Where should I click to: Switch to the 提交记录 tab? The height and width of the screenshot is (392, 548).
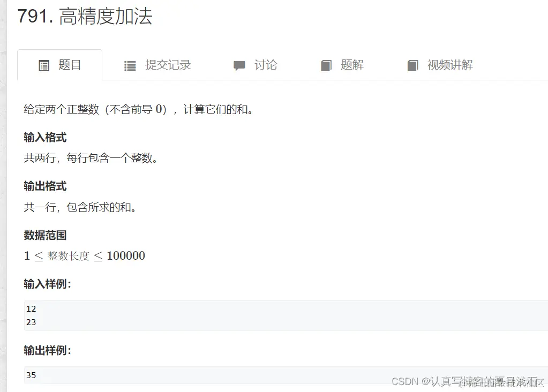157,65
